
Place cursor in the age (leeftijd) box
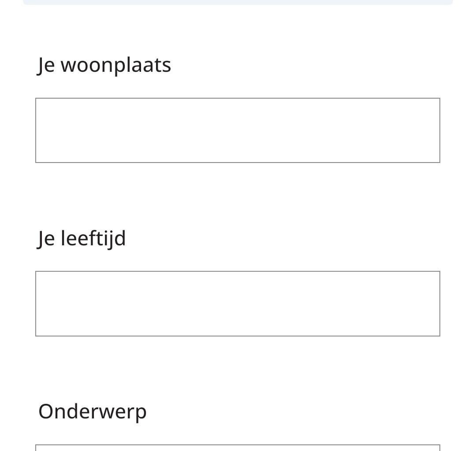(238, 303)
